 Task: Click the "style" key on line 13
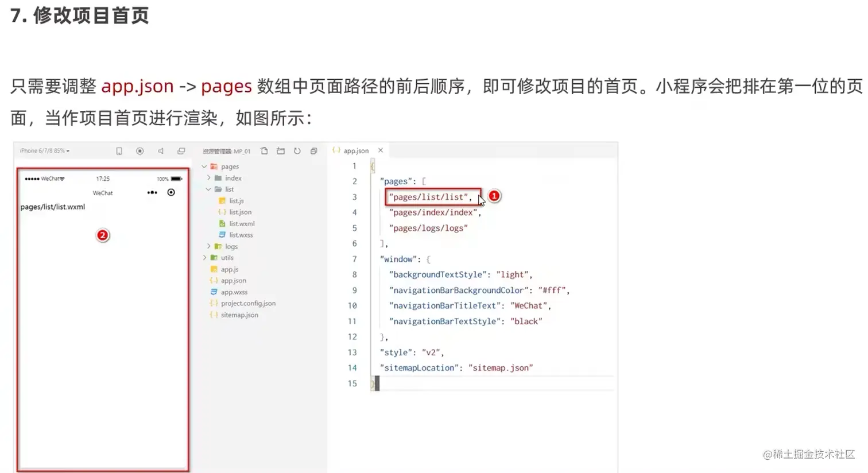coord(396,352)
